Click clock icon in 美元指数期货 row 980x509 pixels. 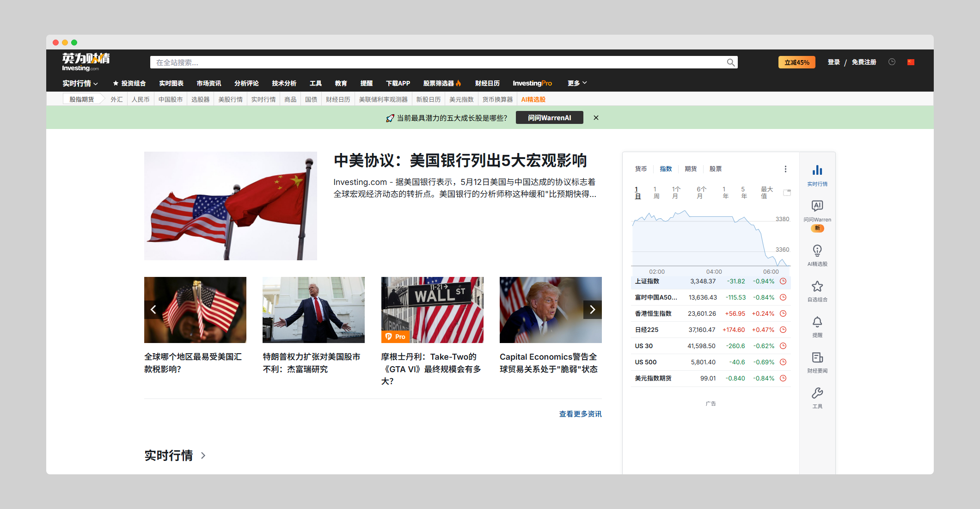pyautogui.click(x=783, y=378)
